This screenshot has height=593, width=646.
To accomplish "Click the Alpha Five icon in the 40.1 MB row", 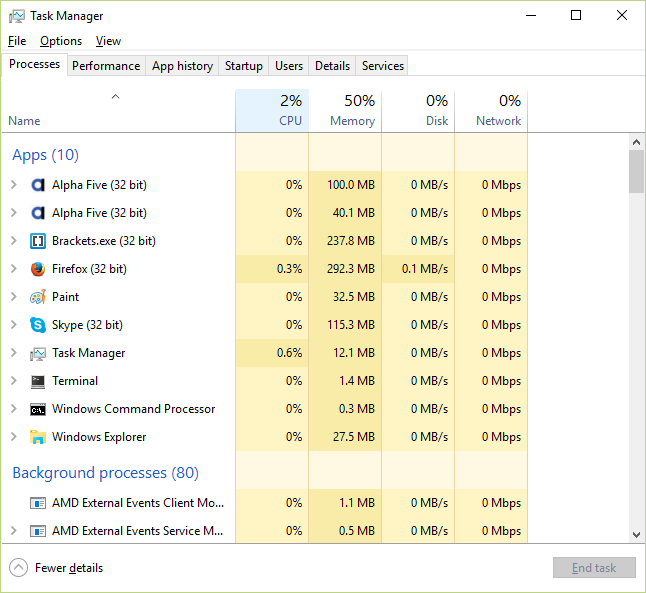I will pyautogui.click(x=38, y=213).
